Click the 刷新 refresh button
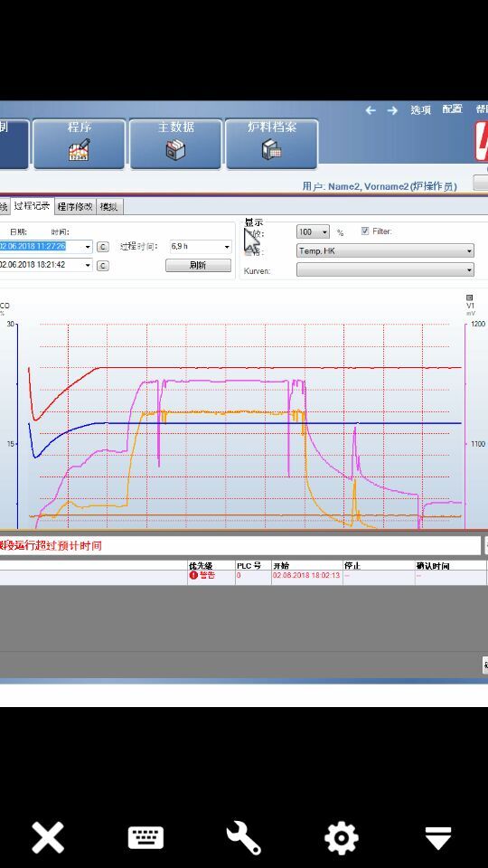 pyautogui.click(x=198, y=265)
